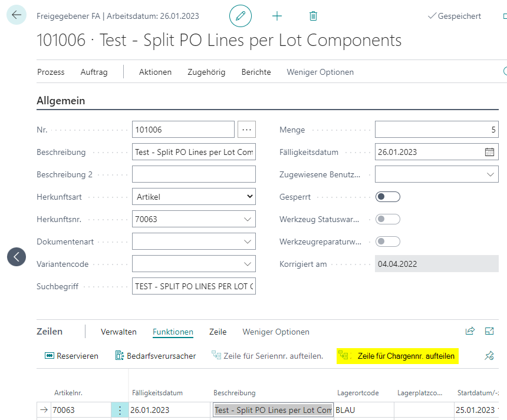Select the Funktionen tab in Zeilen
Image resolution: width=507 pixels, height=420 pixels.
pos(173,332)
